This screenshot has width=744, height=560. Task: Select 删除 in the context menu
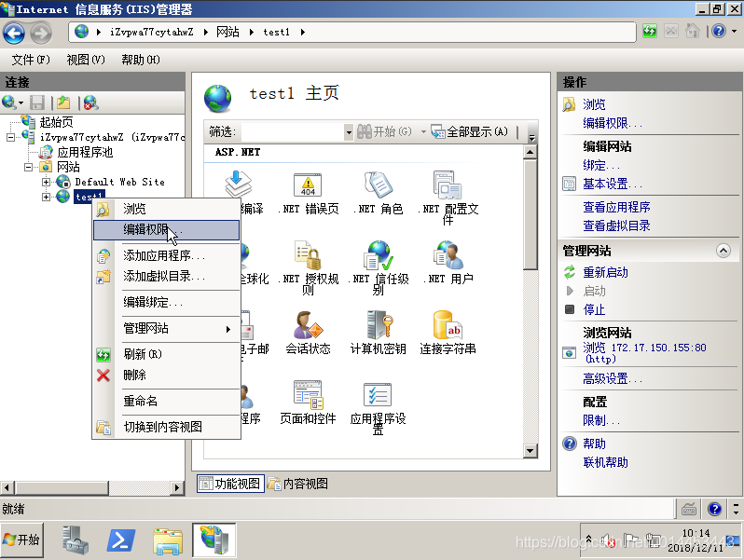pyautogui.click(x=166, y=376)
